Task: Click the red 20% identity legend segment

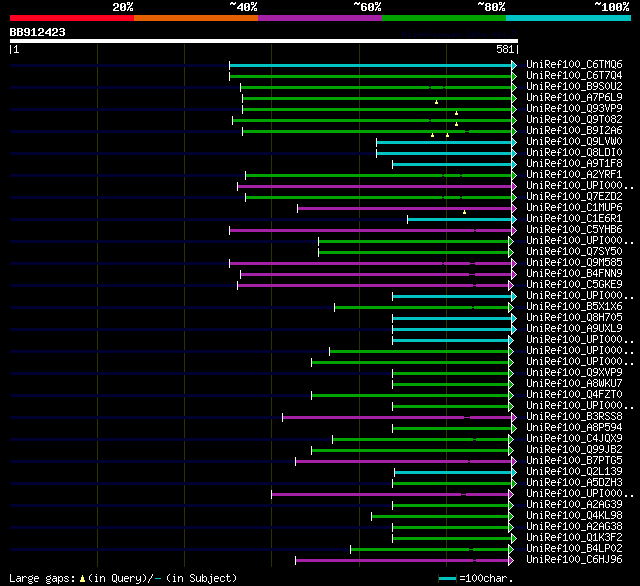Action: point(72,18)
